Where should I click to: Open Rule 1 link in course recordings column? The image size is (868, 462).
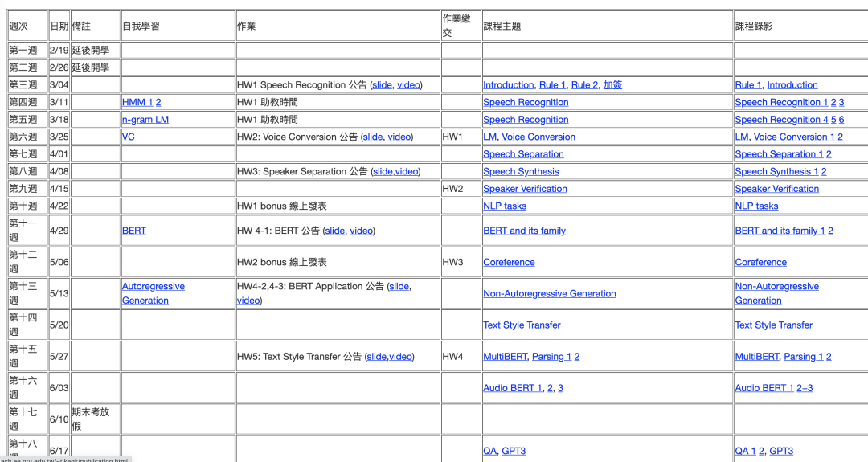click(x=748, y=84)
